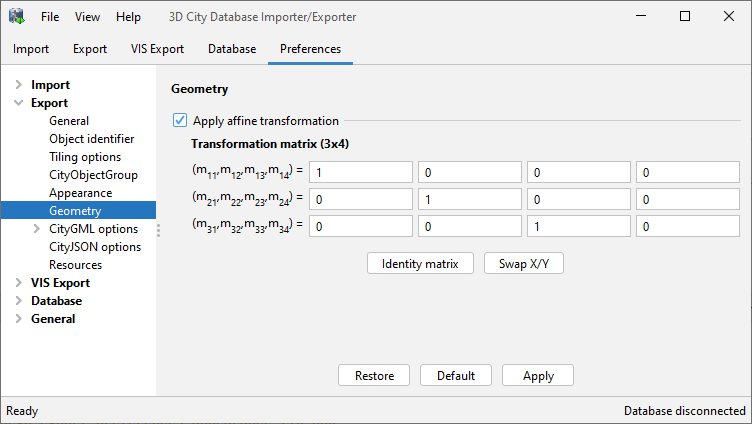Select the Database tree label
Image resolution: width=752 pixels, height=424 pixels.
57,301
